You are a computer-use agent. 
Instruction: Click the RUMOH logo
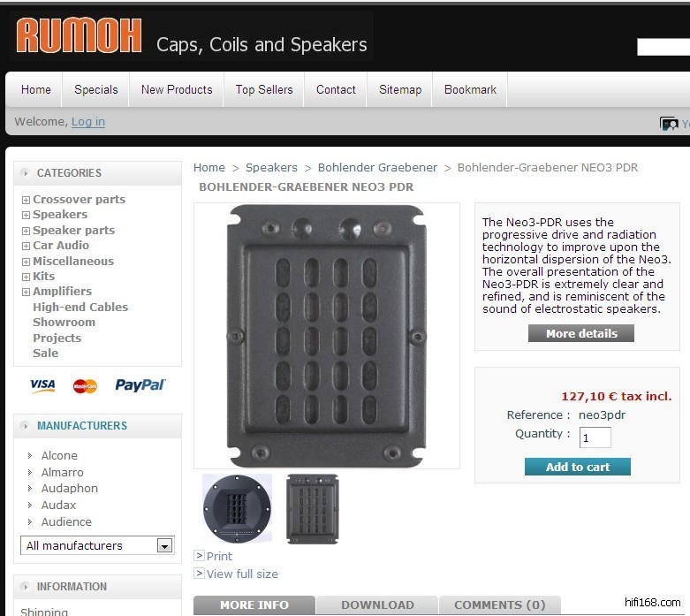point(80,35)
